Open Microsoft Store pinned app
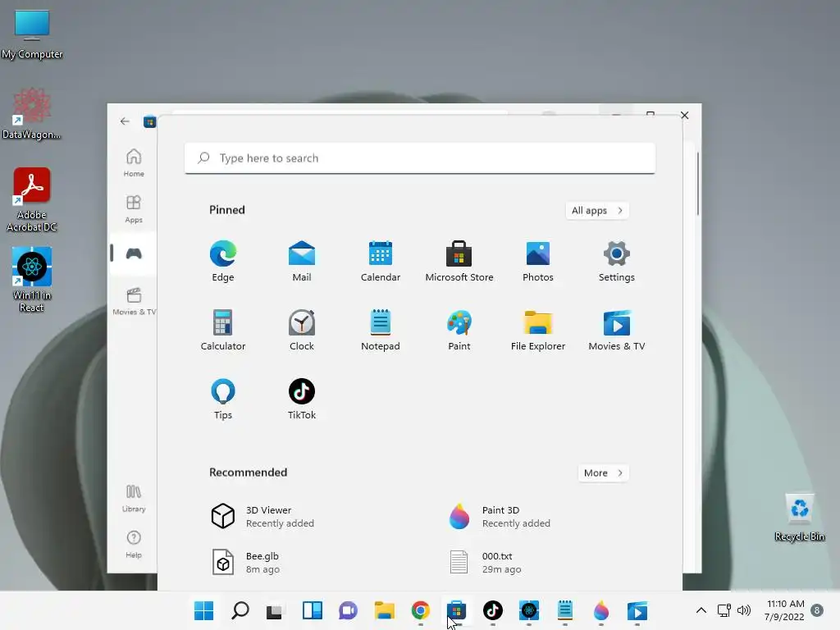The image size is (840, 630). point(459,261)
